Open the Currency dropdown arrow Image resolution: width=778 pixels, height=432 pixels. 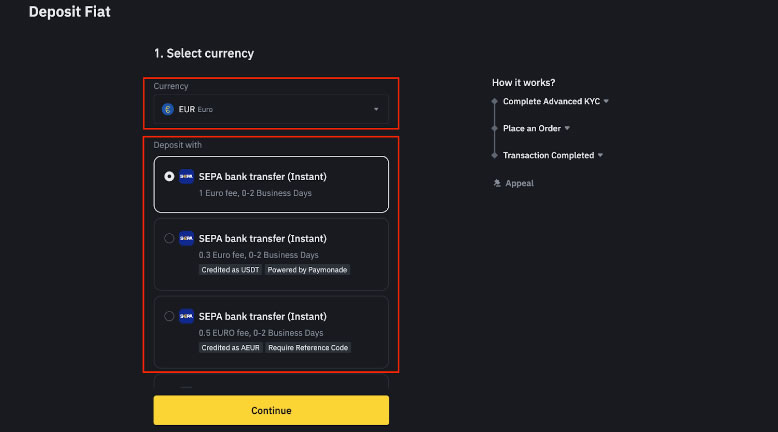376,109
